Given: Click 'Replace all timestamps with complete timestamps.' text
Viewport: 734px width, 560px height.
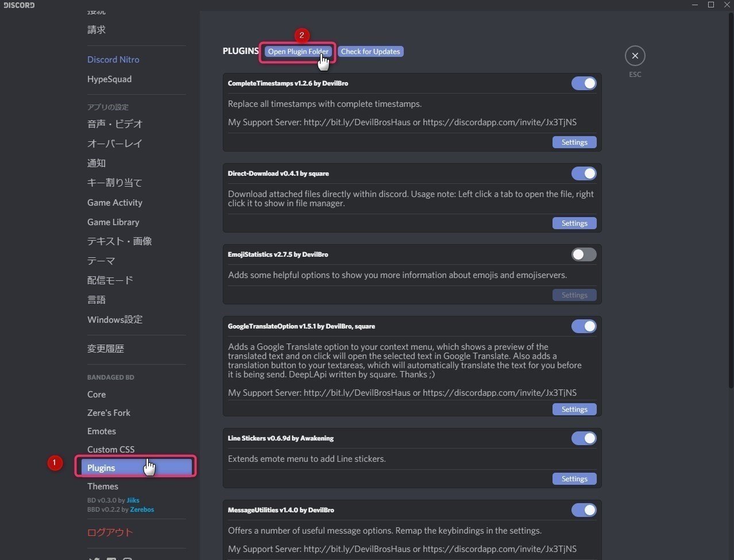Looking at the screenshot, I should tap(324, 104).
